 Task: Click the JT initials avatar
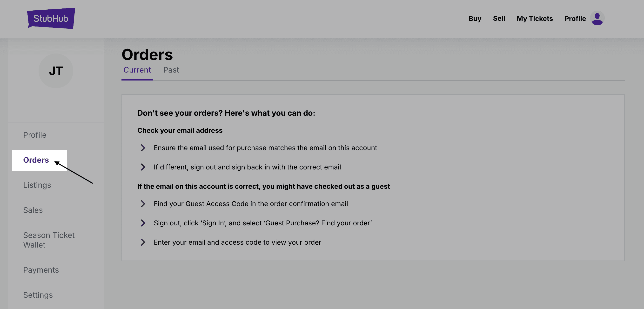tap(56, 71)
